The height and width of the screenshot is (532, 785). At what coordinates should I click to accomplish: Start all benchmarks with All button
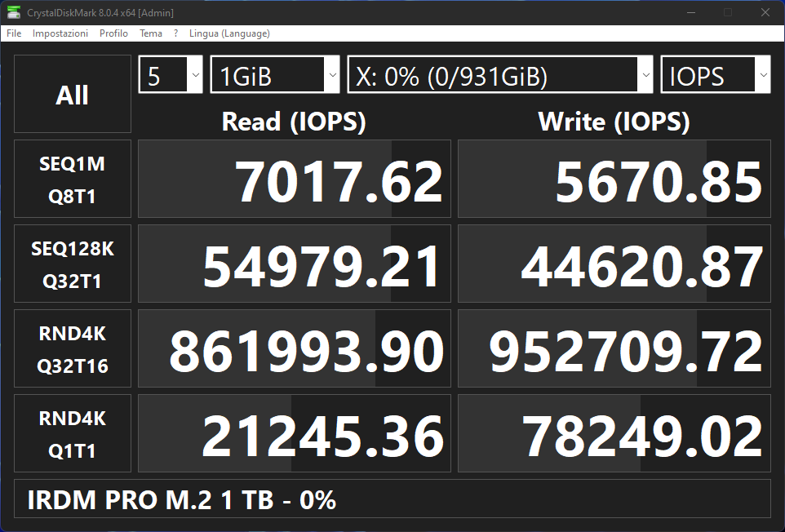[73, 95]
